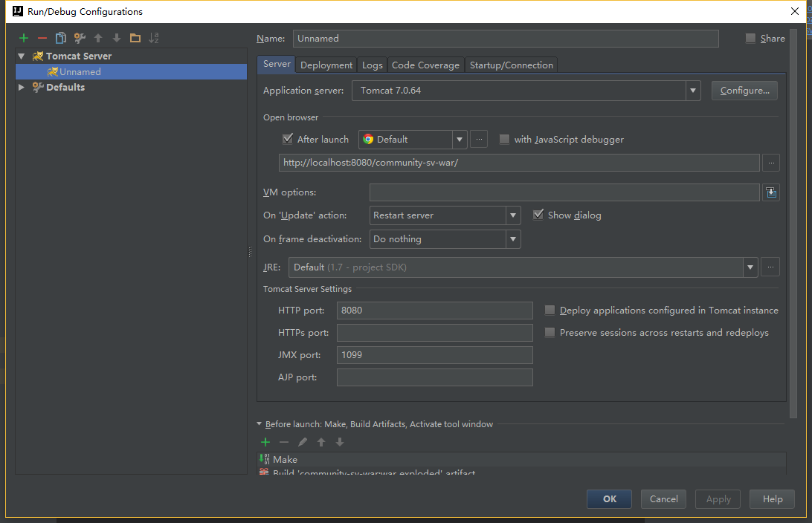Click Defaults wrench icon in tree
The image size is (812, 523).
point(38,88)
